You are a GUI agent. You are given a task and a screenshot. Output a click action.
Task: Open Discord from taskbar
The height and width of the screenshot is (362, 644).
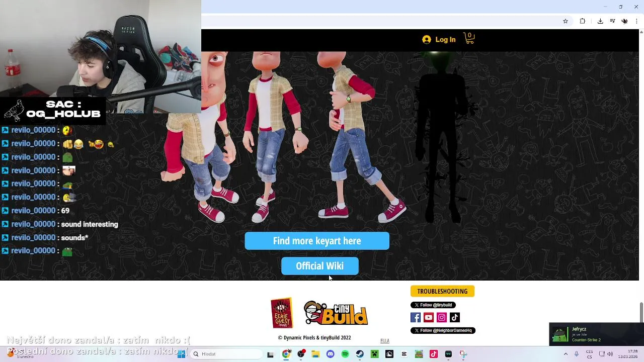pos(330,354)
